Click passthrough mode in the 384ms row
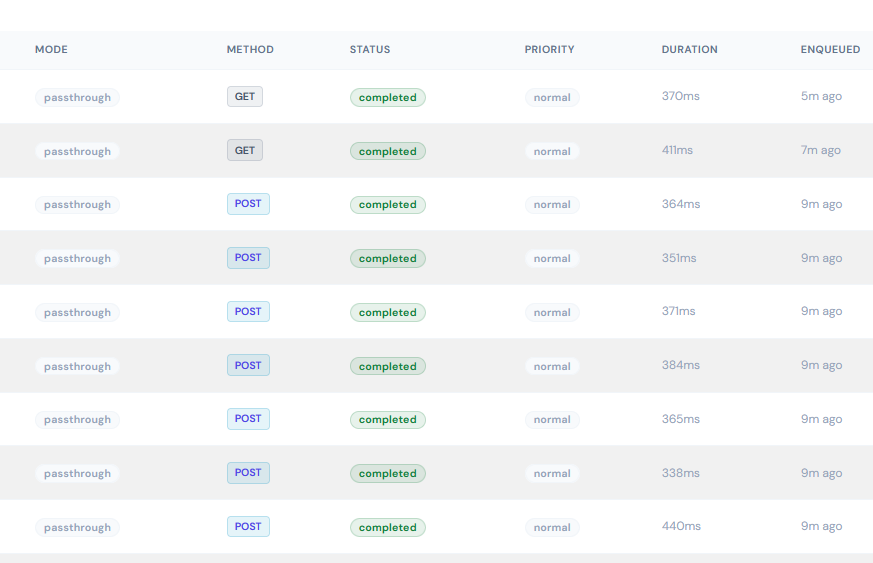This screenshot has height=563, width=873. coord(77,366)
